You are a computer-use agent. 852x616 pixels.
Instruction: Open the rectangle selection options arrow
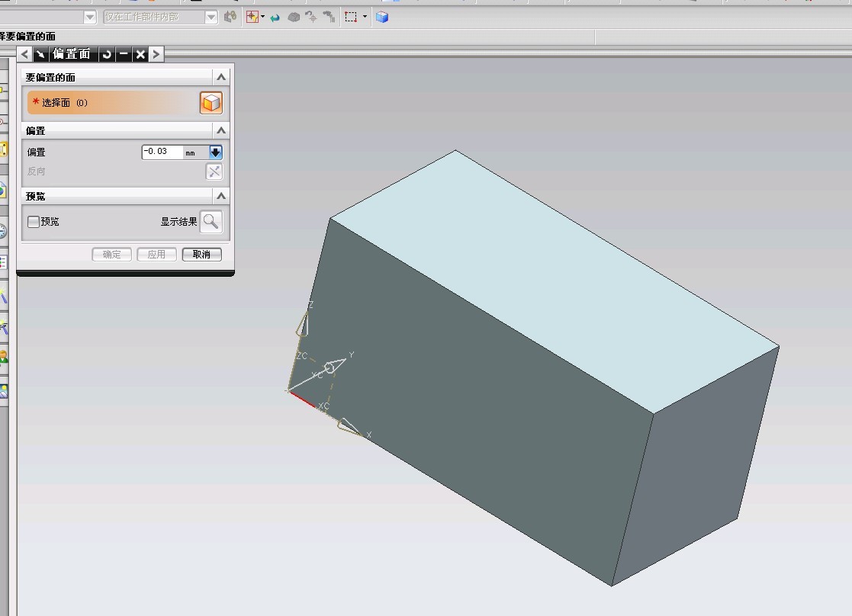click(365, 17)
